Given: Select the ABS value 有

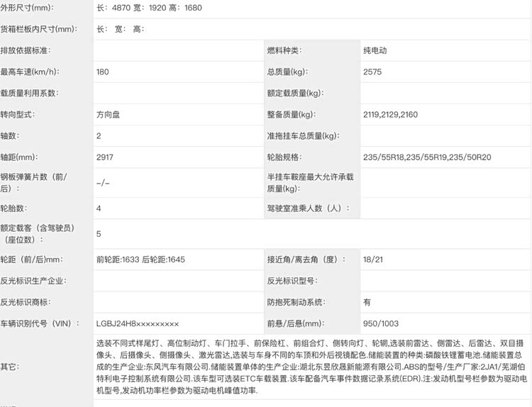Looking at the screenshot, I should click(367, 302).
